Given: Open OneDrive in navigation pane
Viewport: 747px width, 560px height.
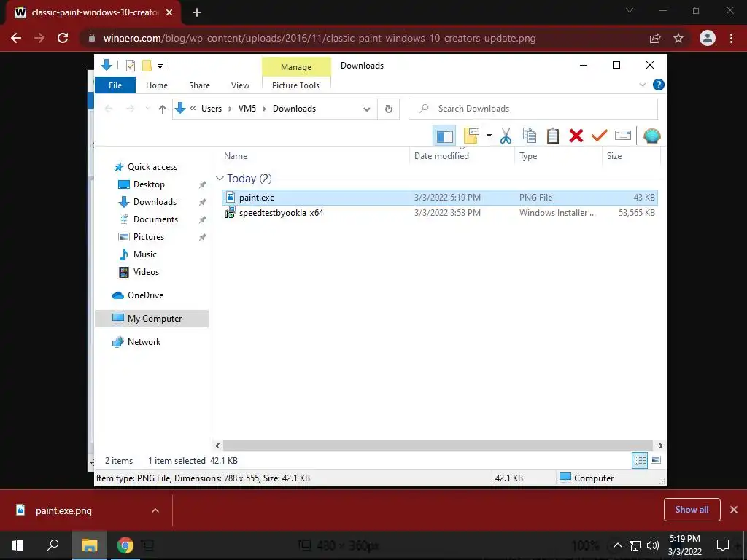Looking at the screenshot, I should pos(145,295).
